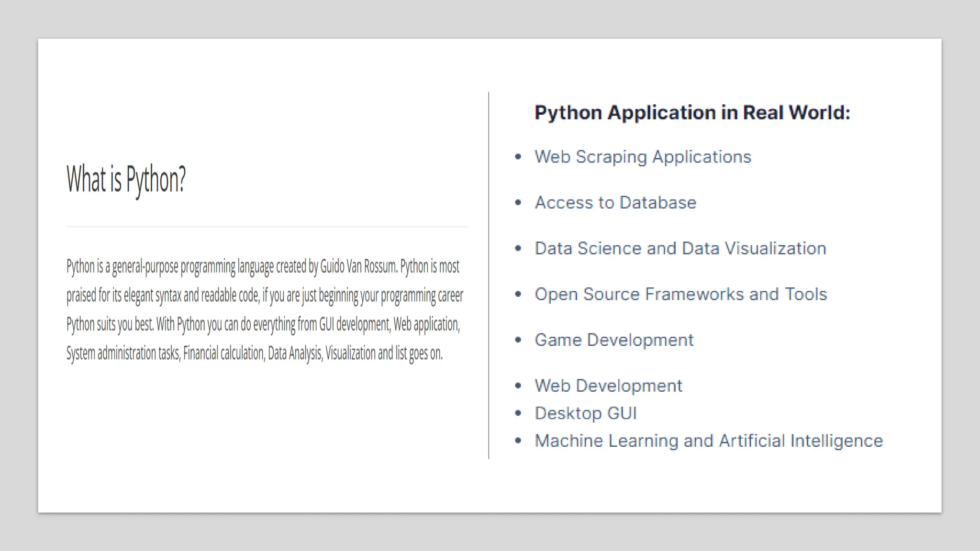Click the words "Guido Van Rossum" in the paragraph
This screenshot has width=980, height=551.
click(358, 266)
